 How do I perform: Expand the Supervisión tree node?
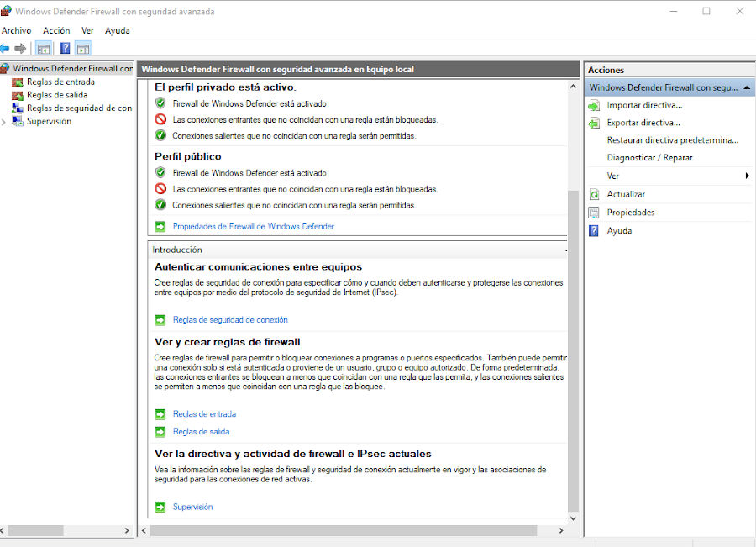4,122
